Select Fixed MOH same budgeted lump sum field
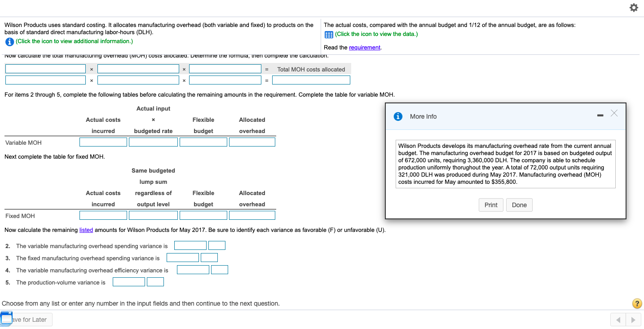This screenshot has height=329, width=644. (153, 215)
